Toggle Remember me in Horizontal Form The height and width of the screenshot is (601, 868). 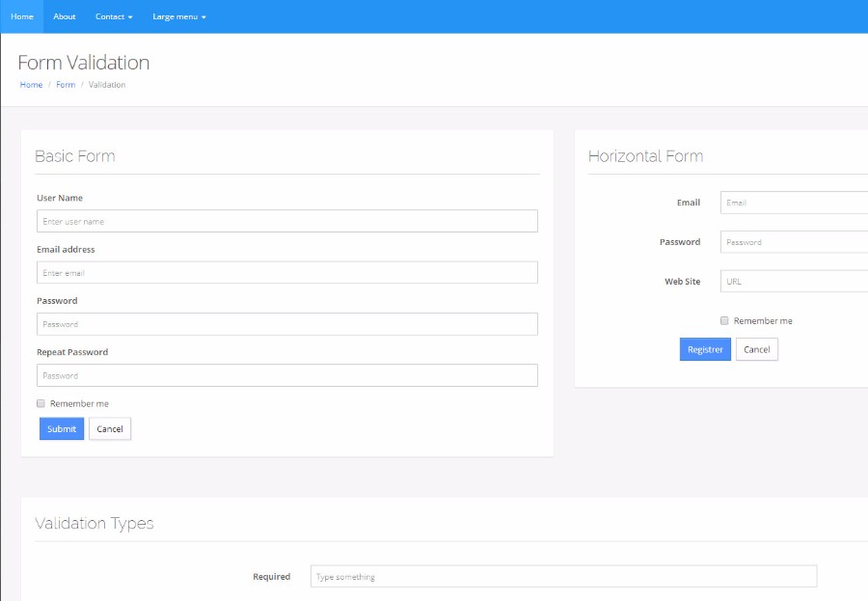[x=724, y=320]
